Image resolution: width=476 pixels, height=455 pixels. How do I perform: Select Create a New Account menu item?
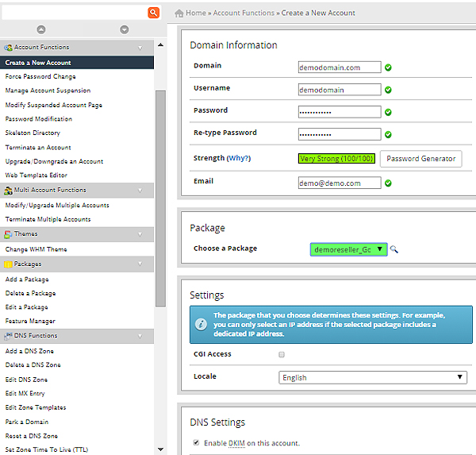tap(77, 63)
